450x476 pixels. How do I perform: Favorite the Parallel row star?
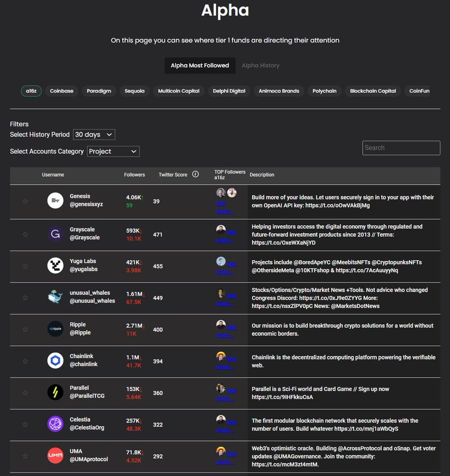pyautogui.click(x=25, y=393)
